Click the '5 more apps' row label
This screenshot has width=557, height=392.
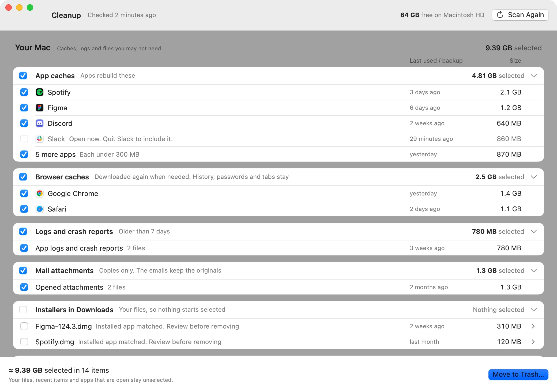tap(56, 154)
